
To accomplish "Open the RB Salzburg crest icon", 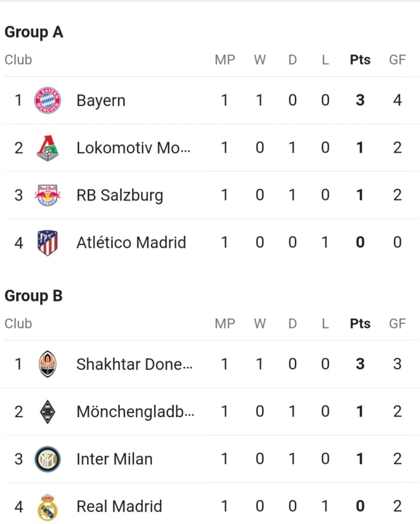I will [47, 195].
